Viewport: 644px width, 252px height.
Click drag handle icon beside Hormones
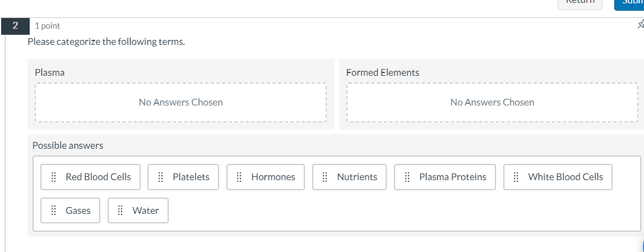coord(239,177)
